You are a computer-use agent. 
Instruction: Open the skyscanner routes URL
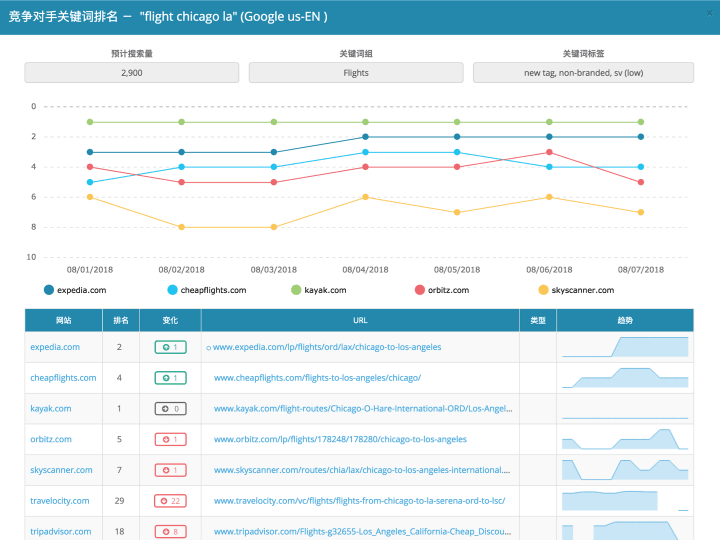tap(362, 470)
